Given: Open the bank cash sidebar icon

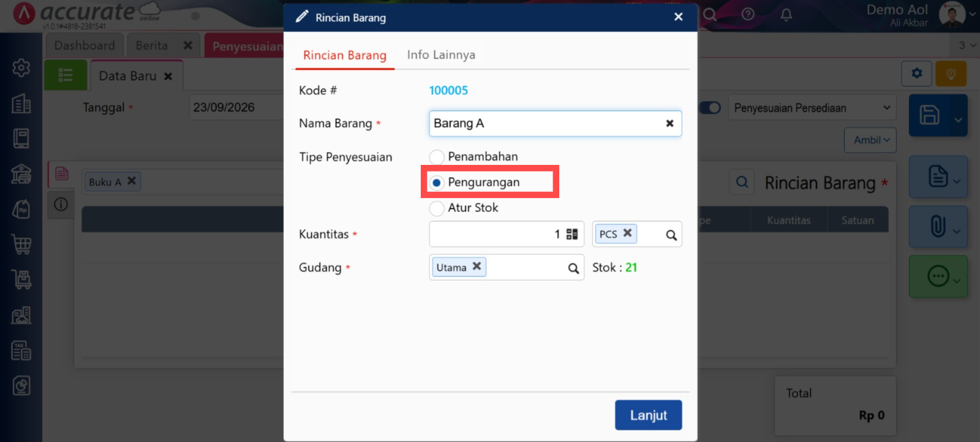Looking at the screenshot, I should [21, 174].
